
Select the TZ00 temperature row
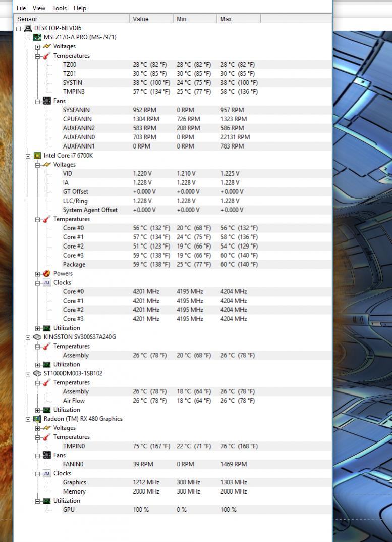coord(196,65)
